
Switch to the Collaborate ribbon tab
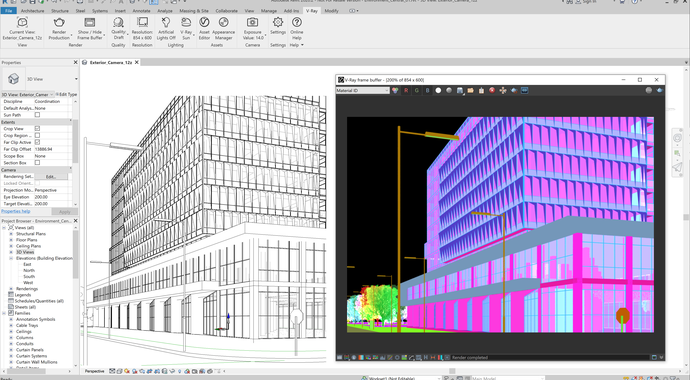(x=227, y=11)
